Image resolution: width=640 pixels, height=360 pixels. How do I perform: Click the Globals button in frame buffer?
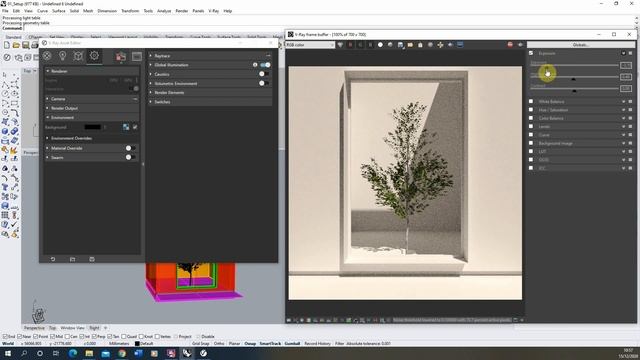(x=581, y=45)
